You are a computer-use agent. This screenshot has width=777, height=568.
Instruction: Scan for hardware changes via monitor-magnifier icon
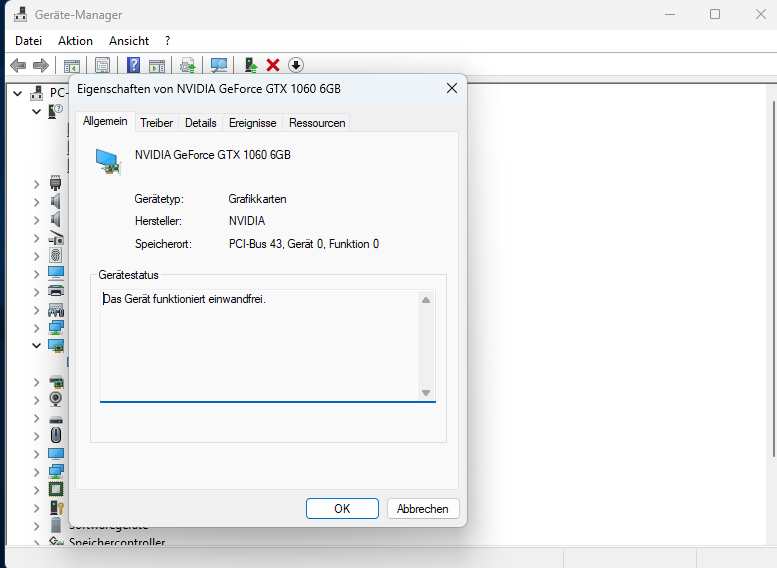(x=219, y=65)
